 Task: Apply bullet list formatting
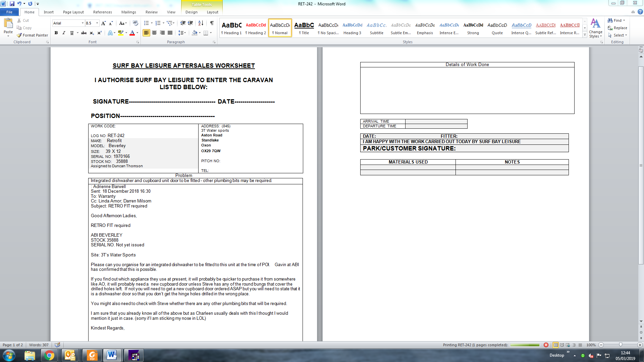coord(146,23)
